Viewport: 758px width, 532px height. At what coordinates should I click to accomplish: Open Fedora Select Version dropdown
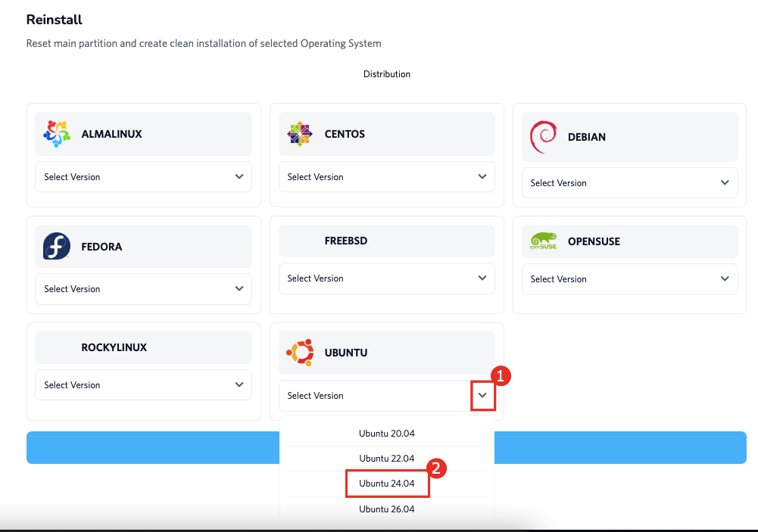click(x=144, y=289)
